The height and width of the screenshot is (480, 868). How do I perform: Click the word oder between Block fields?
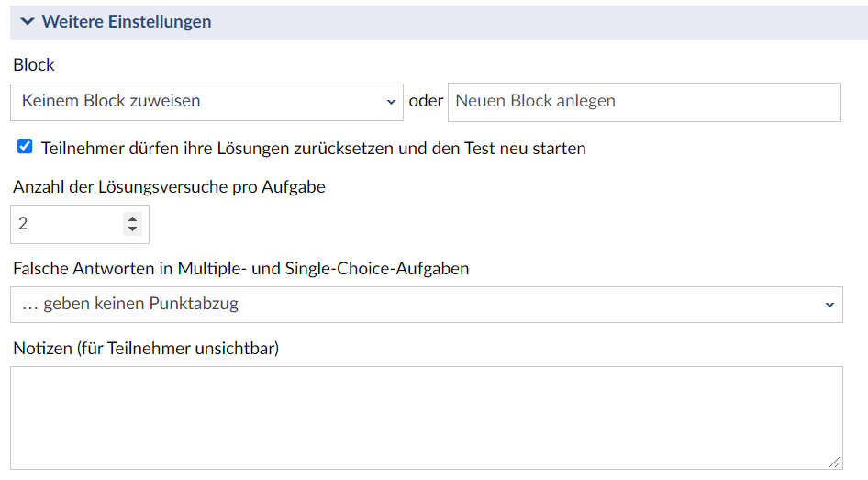426,101
